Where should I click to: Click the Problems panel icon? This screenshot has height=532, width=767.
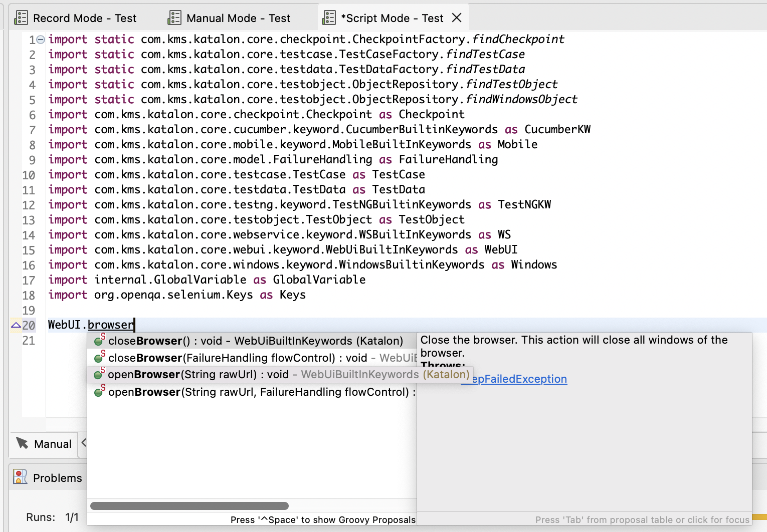[x=21, y=477]
